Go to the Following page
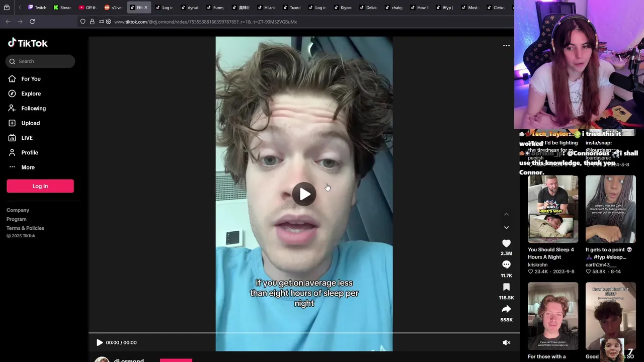 33,108
